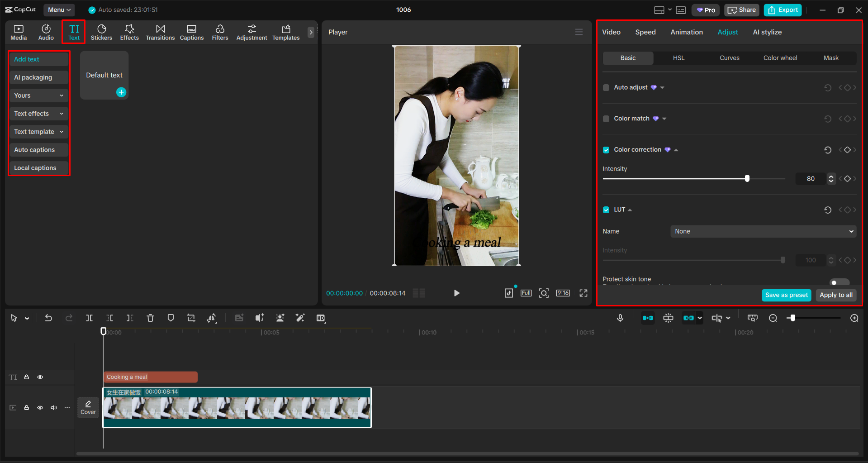This screenshot has width=868, height=463.
Task: Collapse the Color correction section
Action: [x=676, y=149]
